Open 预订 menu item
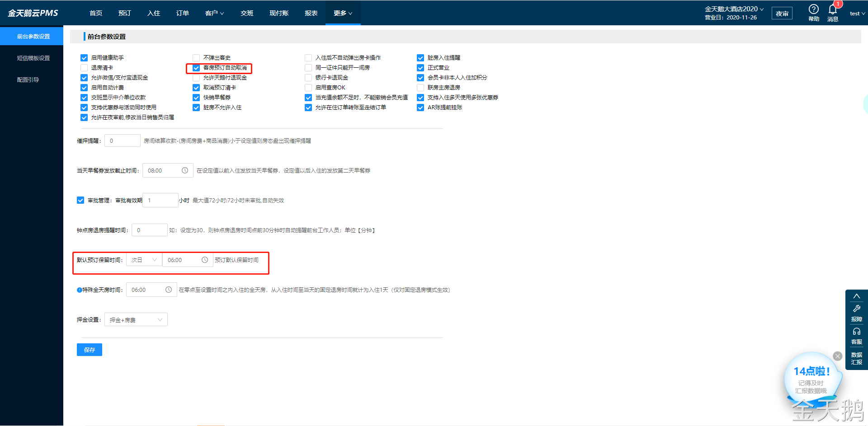The image size is (868, 426). click(125, 13)
